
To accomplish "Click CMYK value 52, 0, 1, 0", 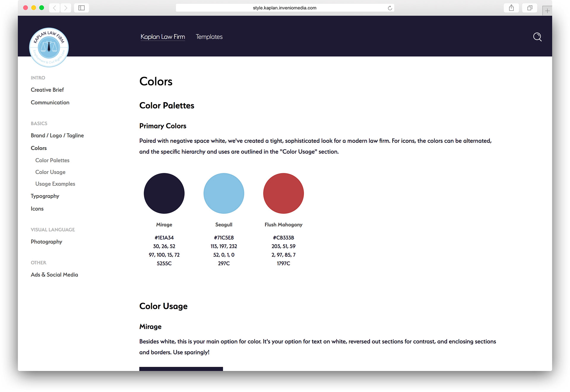I will pyautogui.click(x=224, y=255).
